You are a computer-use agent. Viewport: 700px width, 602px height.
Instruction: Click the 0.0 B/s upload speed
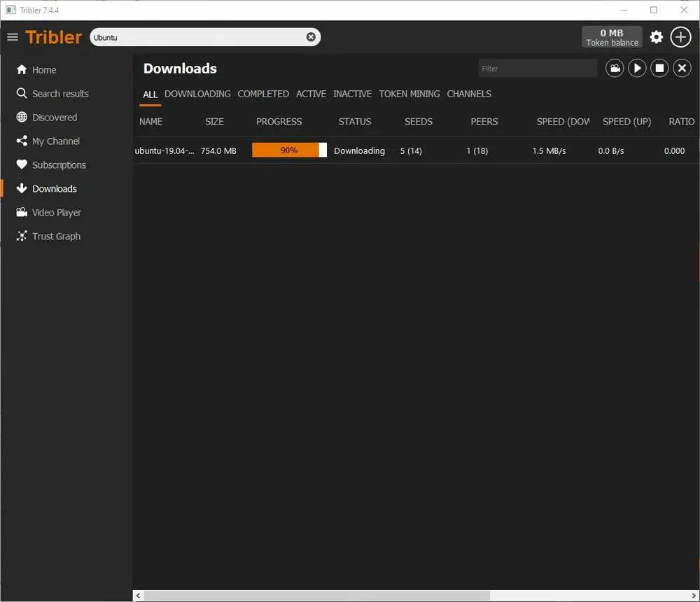click(x=611, y=151)
